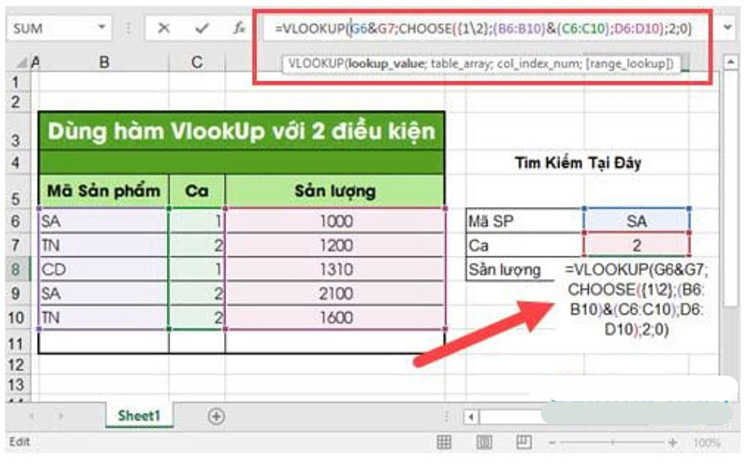This screenshot has height=464, width=750.
Task: Select the Mã Sản phẩm header cell
Action: coord(104,191)
